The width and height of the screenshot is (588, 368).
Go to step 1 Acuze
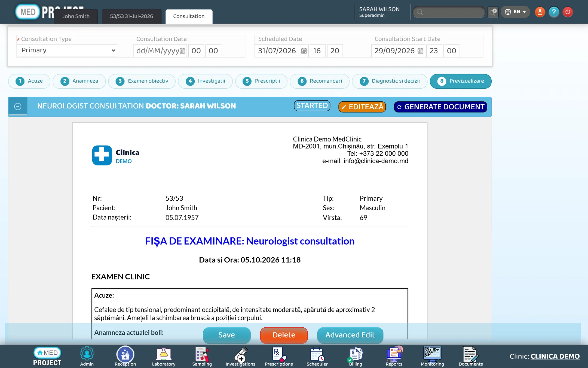(29, 81)
